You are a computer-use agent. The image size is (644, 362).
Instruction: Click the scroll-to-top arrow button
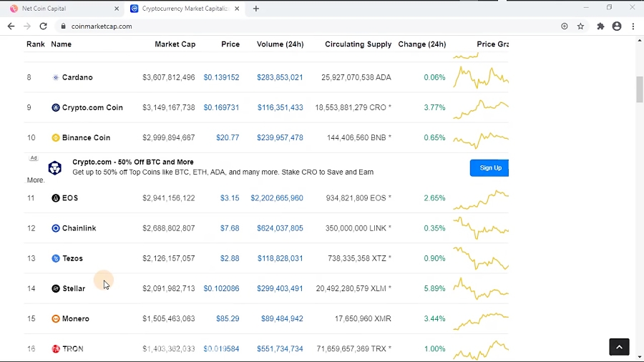click(x=619, y=347)
